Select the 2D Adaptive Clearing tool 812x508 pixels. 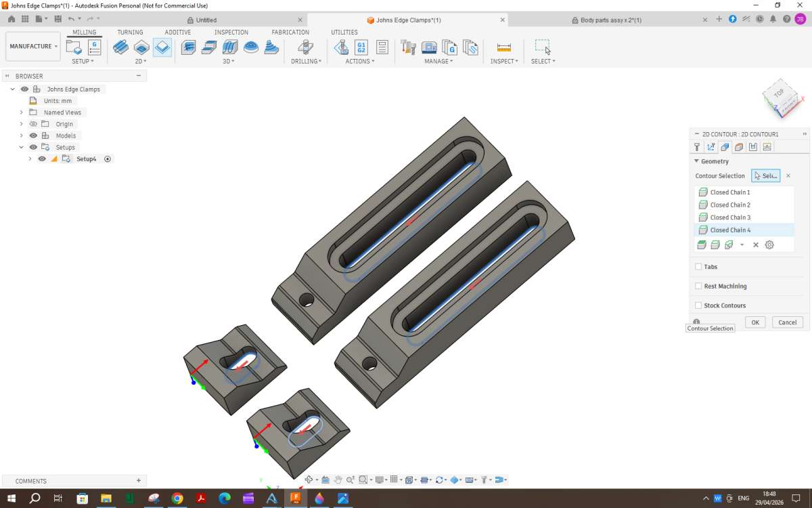(120, 47)
